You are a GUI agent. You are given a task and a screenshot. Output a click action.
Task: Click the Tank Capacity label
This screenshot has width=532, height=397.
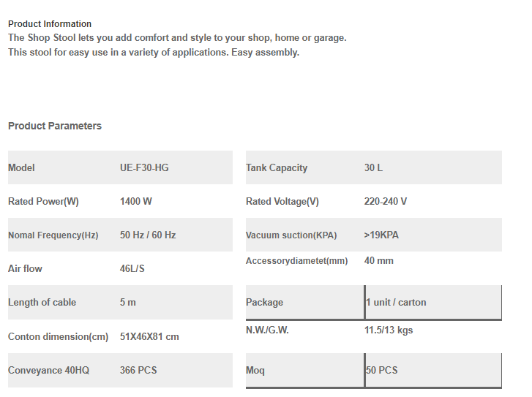pos(277,168)
